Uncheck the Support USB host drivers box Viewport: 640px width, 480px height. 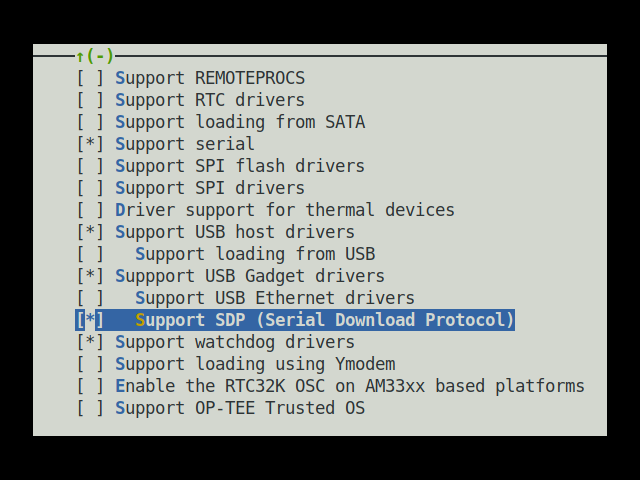click(91, 232)
